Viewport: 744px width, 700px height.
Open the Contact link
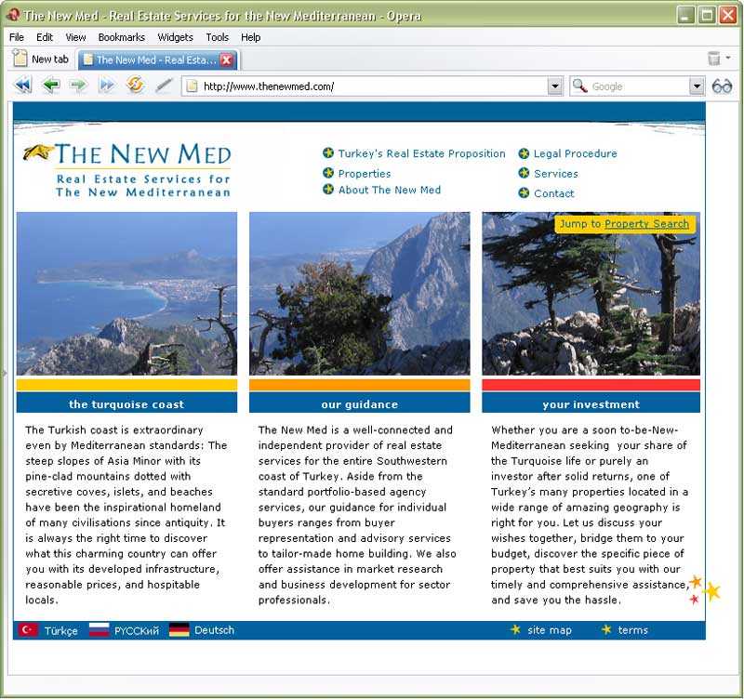pyautogui.click(x=553, y=193)
